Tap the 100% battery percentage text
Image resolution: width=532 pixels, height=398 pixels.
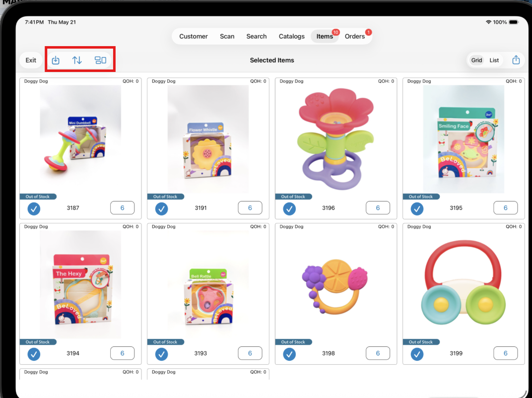(500, 22)
